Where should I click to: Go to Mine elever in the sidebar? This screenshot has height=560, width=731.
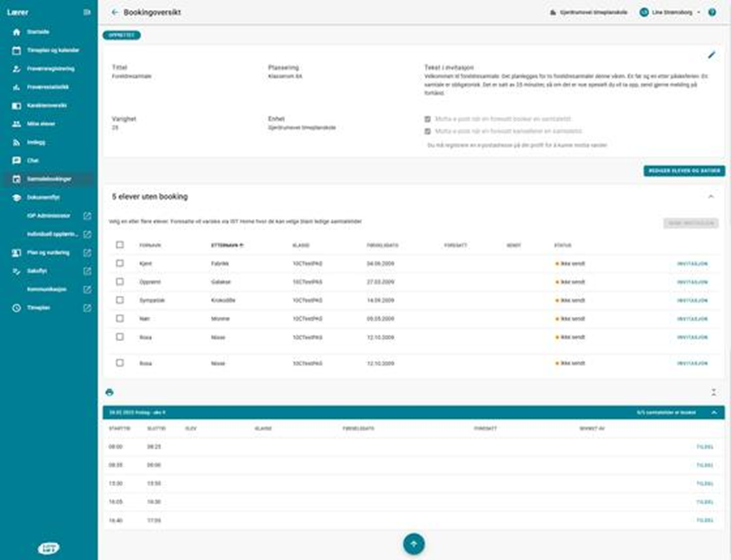click(40, 124)
